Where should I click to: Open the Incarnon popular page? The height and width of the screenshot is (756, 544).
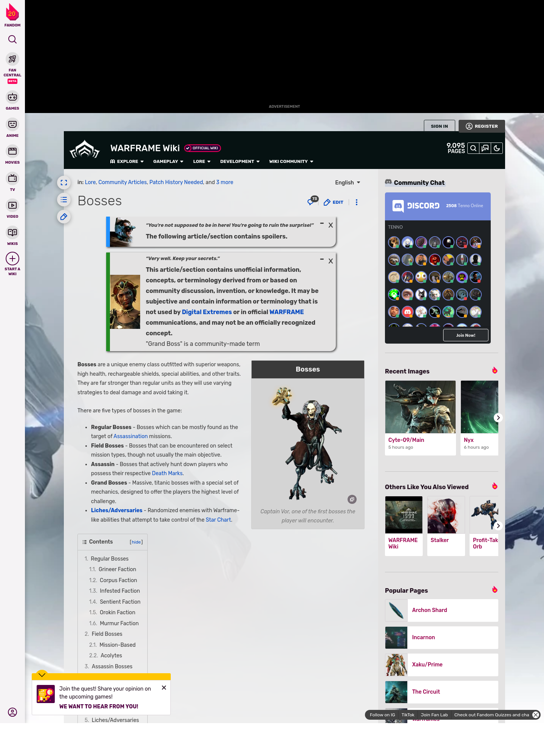pyautogui.click(x=442, y=637)
